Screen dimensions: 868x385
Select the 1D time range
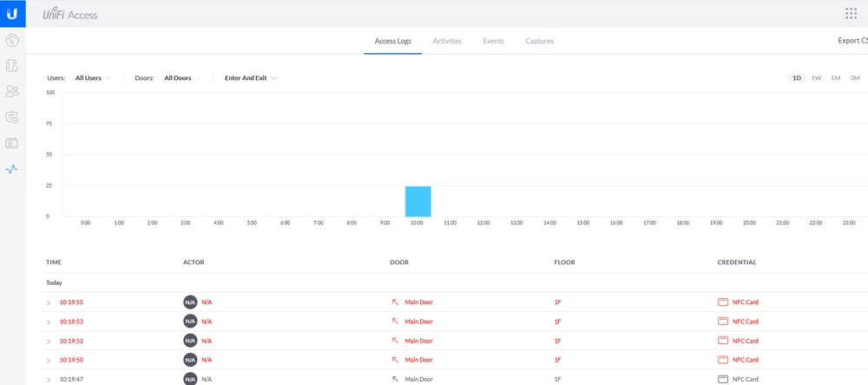pyautogui.click(x=797, y=78)
